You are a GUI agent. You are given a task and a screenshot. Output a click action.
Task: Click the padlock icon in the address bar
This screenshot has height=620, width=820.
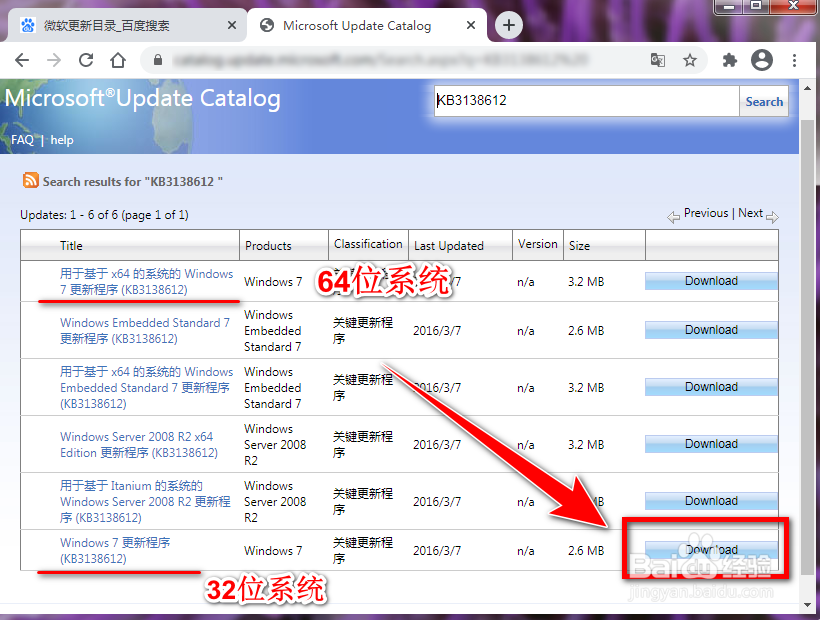tap(156, 60)
